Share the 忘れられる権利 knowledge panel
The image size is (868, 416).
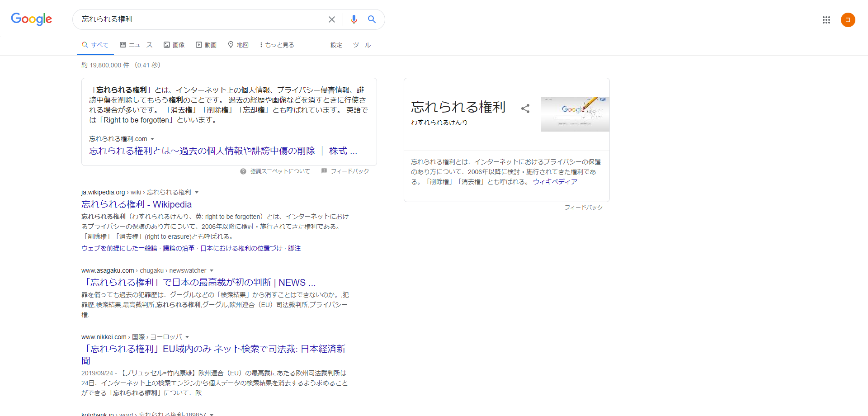click(x=525, y=109)
